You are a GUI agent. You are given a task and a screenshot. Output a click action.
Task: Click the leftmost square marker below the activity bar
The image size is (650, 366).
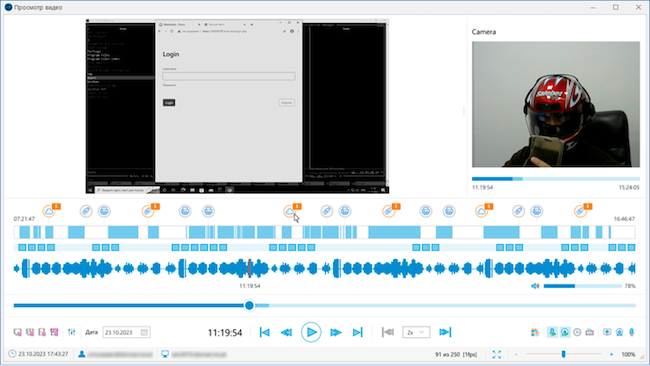pyautogui.click(x=22, y=247)
